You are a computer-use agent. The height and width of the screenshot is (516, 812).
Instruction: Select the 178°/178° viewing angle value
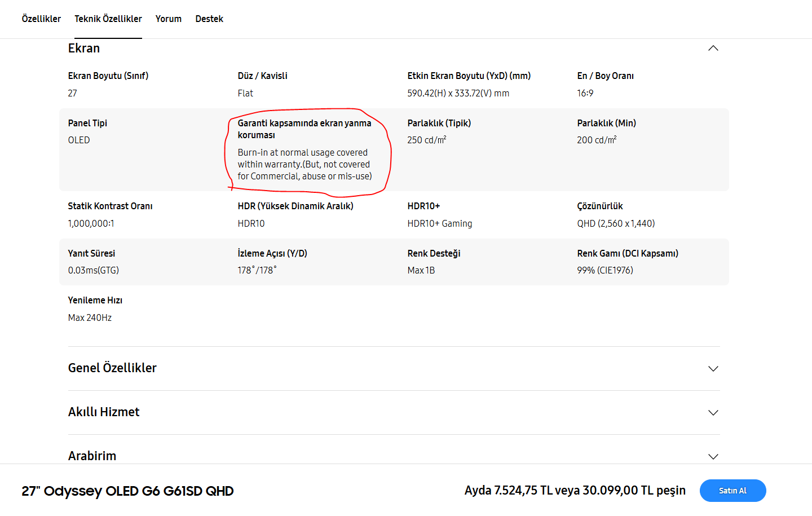[257, 270]
